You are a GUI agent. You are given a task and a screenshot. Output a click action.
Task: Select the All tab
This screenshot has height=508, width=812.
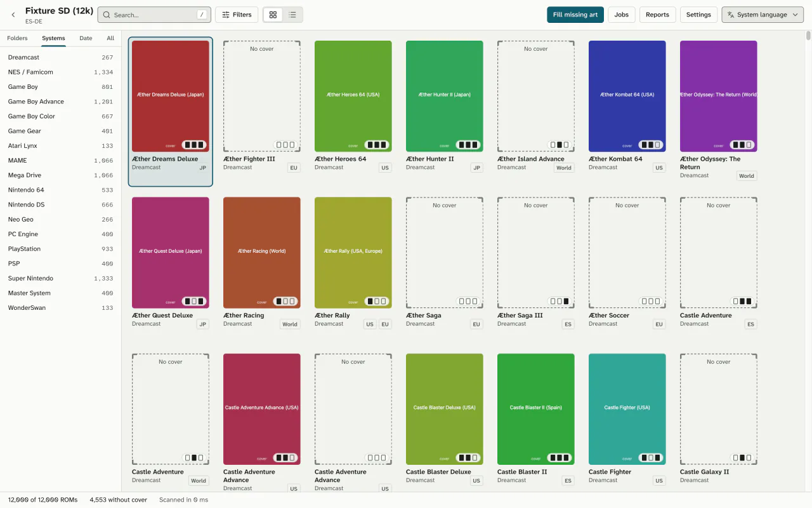pos(110,38)
